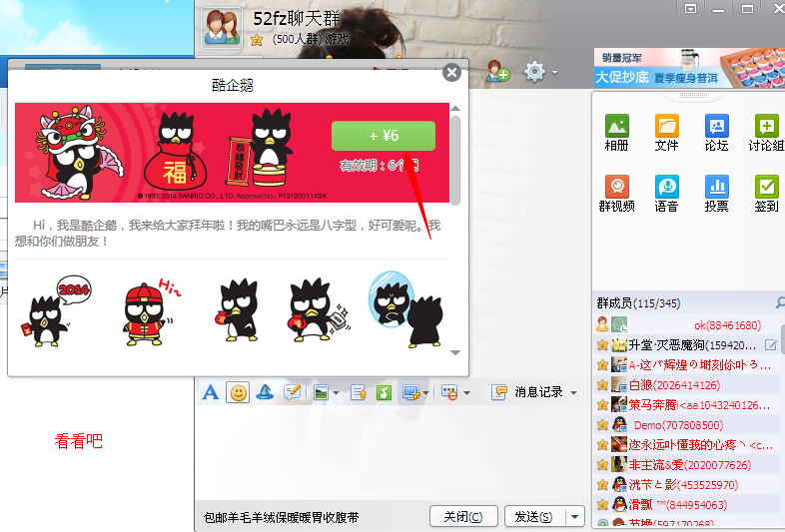Screen dimensions: 785x532
Task: Open the emoticon smiley picker
Action: 239,392
